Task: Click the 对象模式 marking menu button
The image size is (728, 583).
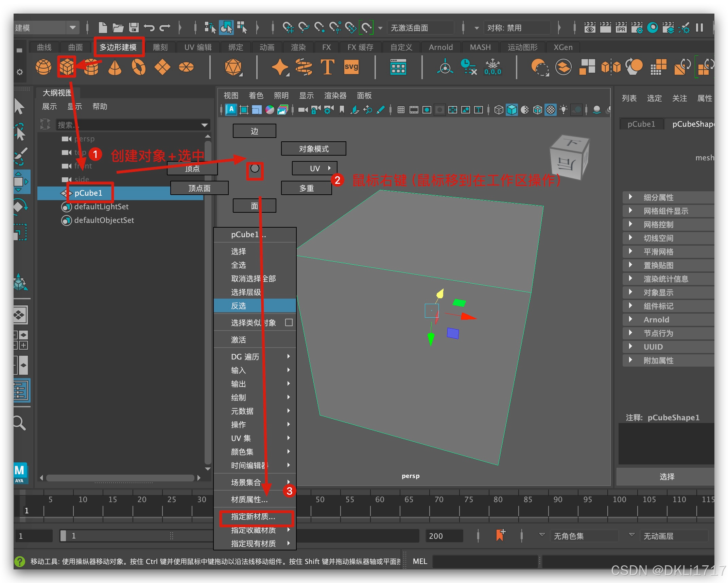Action: pos(313,149)
